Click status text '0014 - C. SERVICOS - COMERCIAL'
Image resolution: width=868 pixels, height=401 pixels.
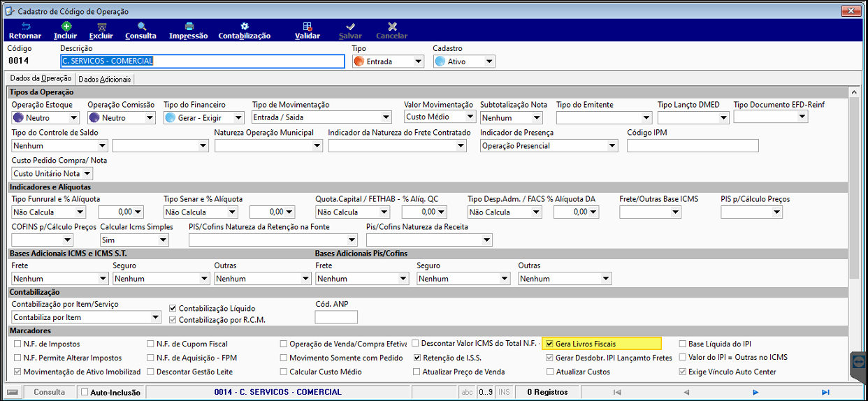click(x=278, y=392)
